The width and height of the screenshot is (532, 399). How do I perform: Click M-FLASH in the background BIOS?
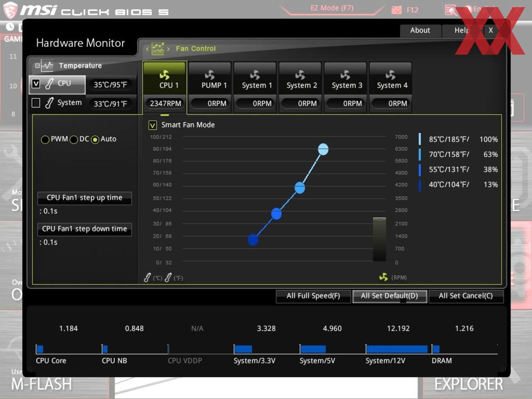[41, 384]
